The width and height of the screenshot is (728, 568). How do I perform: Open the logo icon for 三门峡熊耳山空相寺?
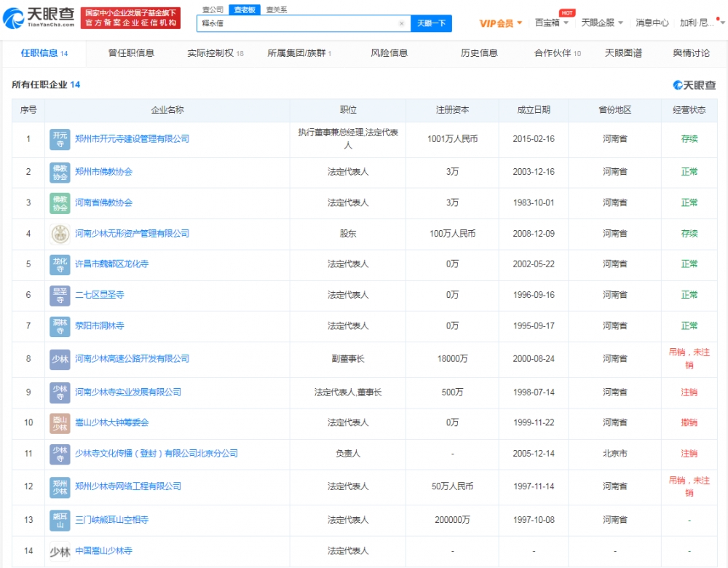tap(60, 521)
